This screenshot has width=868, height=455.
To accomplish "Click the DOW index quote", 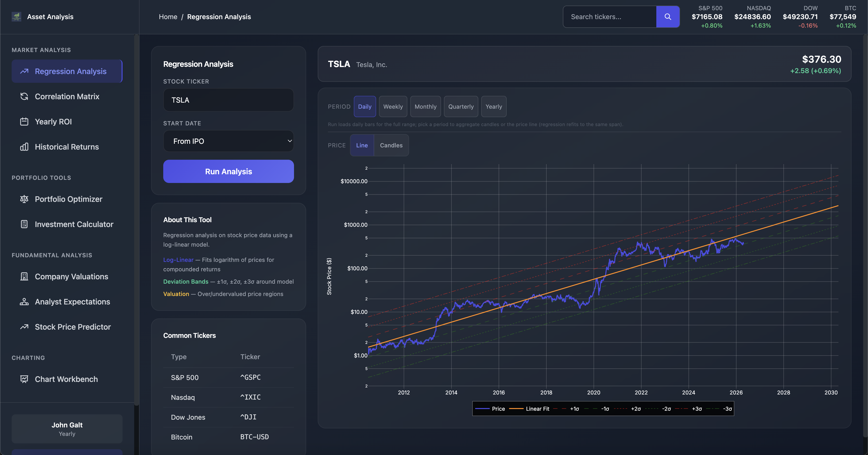I will pos(800,16).
